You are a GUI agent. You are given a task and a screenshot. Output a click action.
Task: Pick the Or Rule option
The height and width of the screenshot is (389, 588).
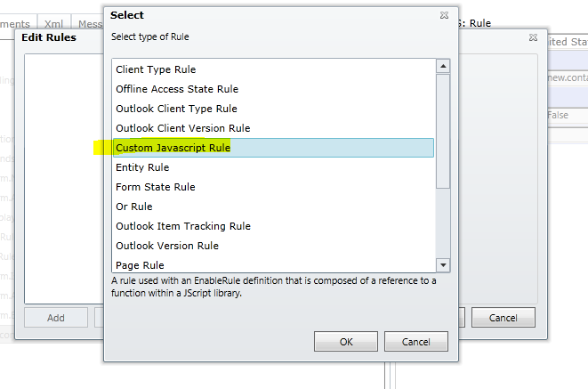pyautogui.click(x=134, y=207)
